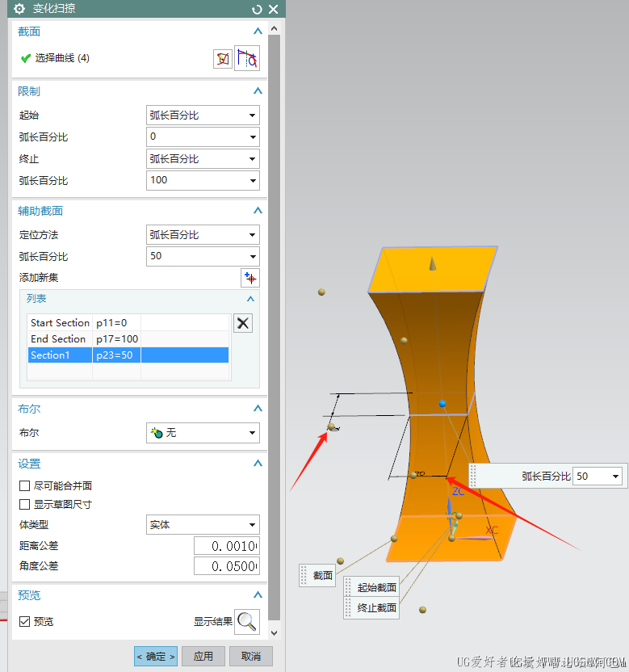Click the curve selection icon in 截面
This screenshot has height=672, width=629.
pos(247,58)
